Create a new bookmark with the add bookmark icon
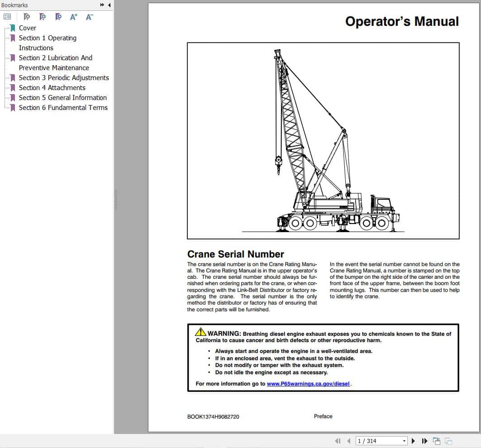This screenshot has height=448, width=481. 42,16
